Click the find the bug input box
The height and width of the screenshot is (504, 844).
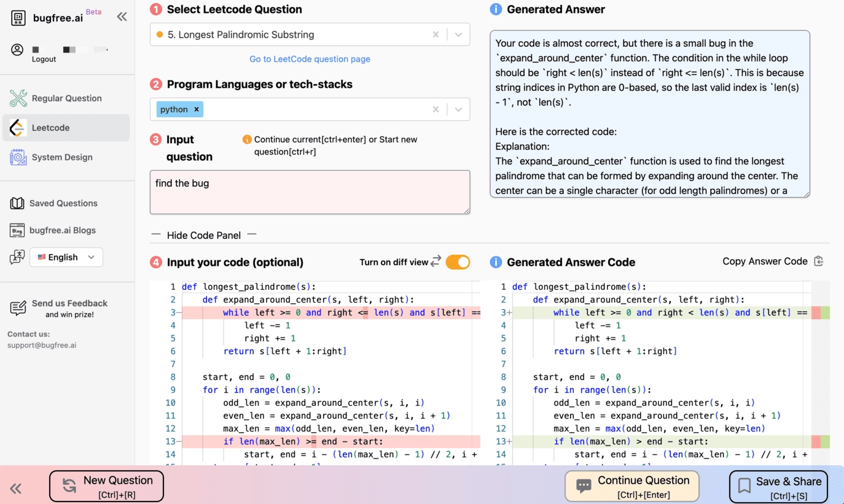[310, 192]
